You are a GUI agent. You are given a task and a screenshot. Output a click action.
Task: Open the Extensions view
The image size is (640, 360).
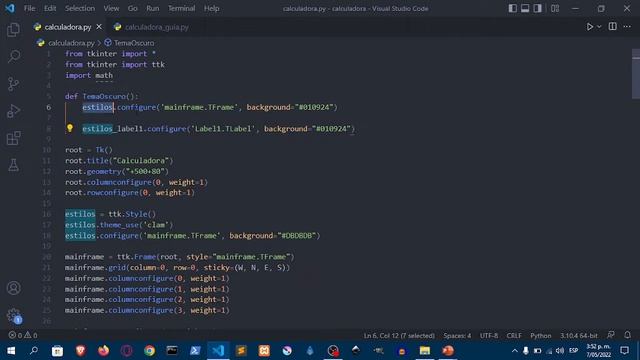tap(13, 138)
